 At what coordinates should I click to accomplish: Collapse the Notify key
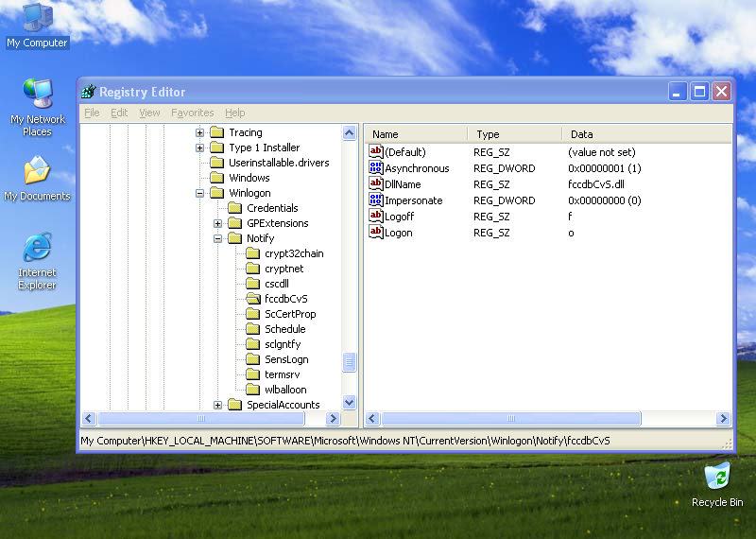(x=218, y=238)
